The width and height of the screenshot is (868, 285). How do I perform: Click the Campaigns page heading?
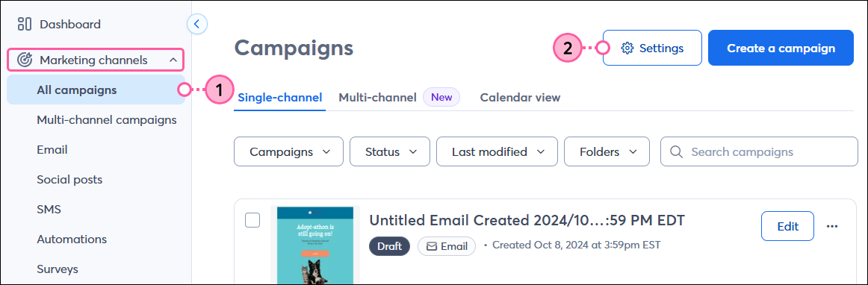pos(294,48)
